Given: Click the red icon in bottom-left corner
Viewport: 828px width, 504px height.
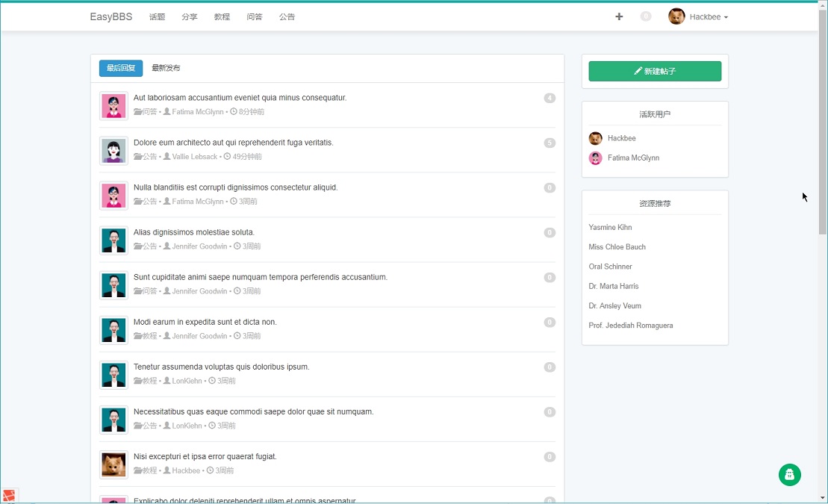Looking at the screenshot, I should point(8,496).
